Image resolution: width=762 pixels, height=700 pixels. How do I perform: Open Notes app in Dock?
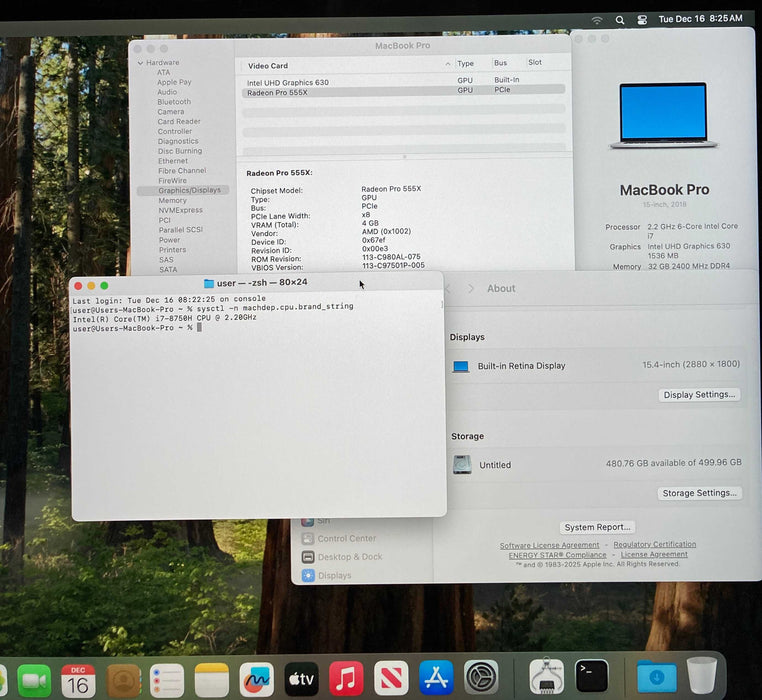tap(211, 680)
